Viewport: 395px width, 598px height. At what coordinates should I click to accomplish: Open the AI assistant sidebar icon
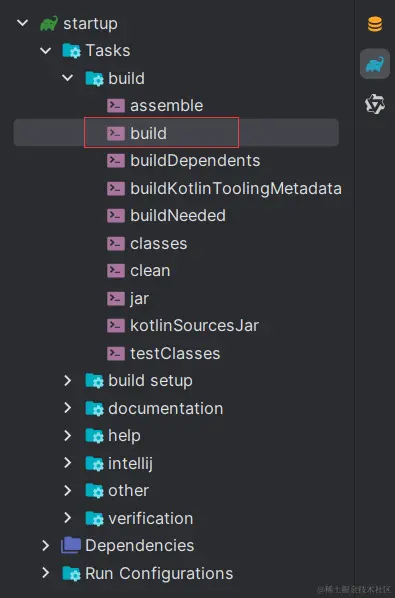point(375,104)
